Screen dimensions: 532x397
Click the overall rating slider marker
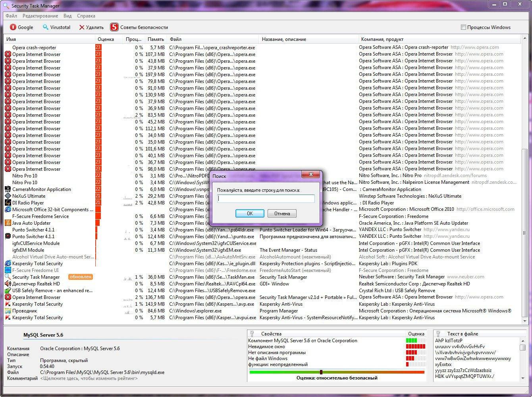tap(321, 372)
